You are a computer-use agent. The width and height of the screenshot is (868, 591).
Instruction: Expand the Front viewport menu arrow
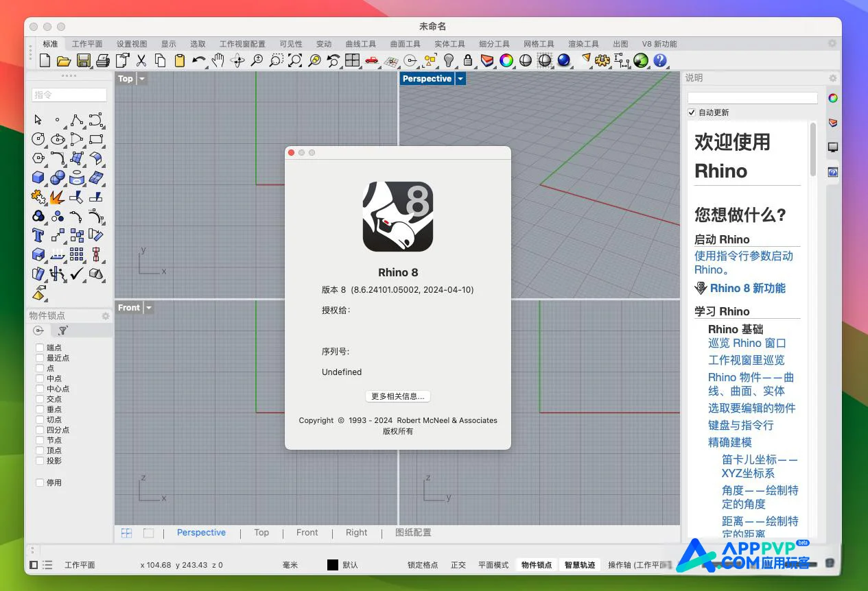(149, 308)
